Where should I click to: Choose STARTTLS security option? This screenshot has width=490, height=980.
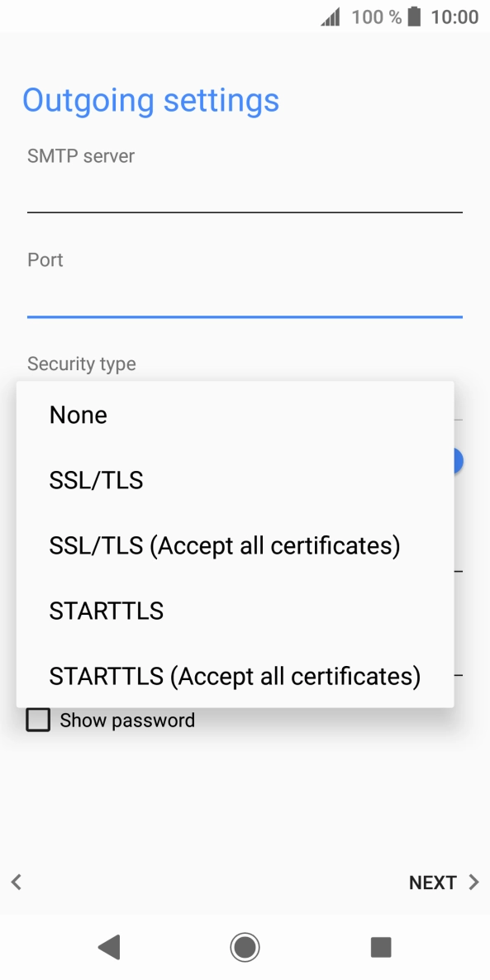coord(107,611)
